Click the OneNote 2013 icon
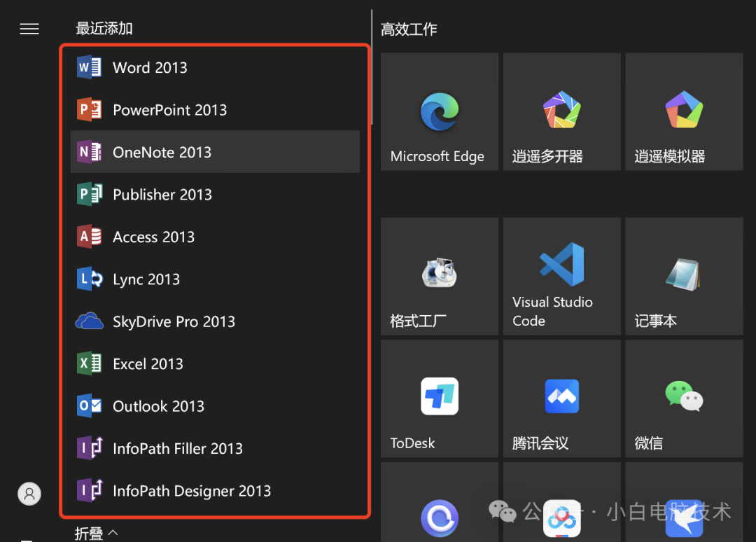Screen dimensions: 756x542 coord(89,152)
